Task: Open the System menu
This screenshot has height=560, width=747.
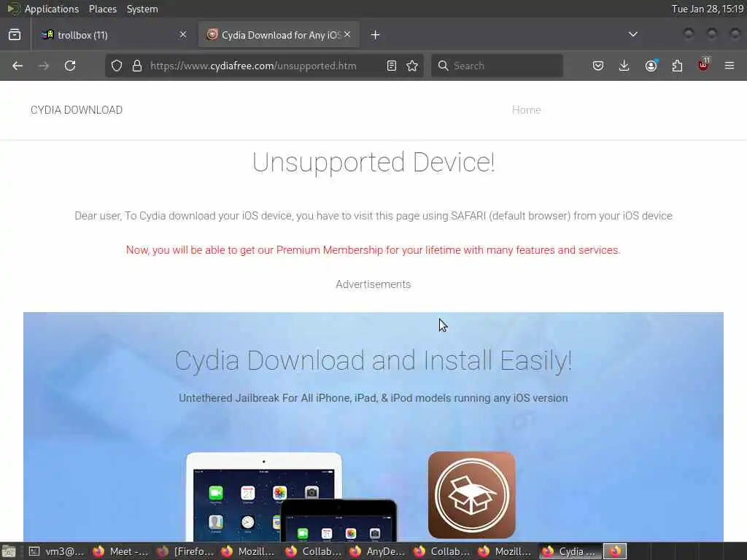Action: point(142,9)
